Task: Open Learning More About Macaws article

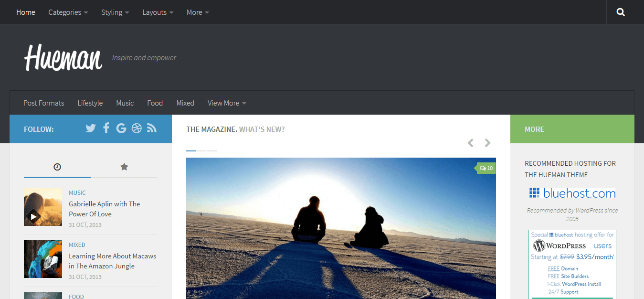Action: click(113, 261)
